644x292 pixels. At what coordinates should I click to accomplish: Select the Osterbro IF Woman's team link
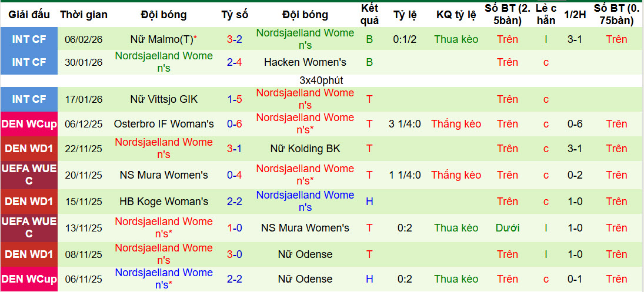[164, 124]
